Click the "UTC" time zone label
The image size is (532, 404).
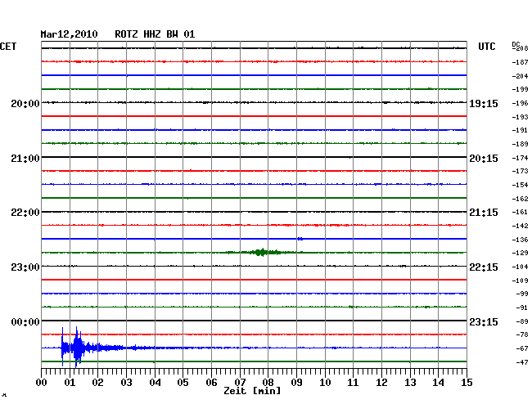486,47
